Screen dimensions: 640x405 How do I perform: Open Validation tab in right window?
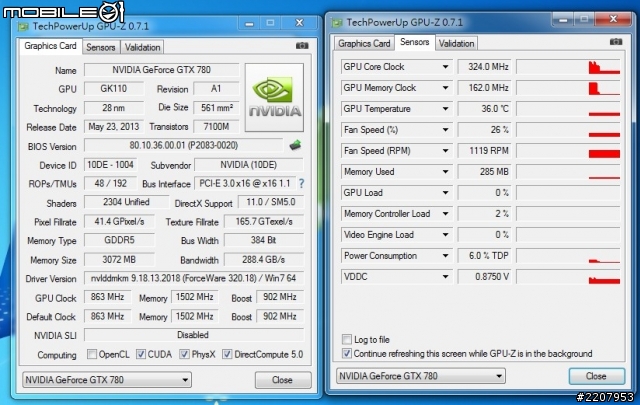click(x=456, y=43)
